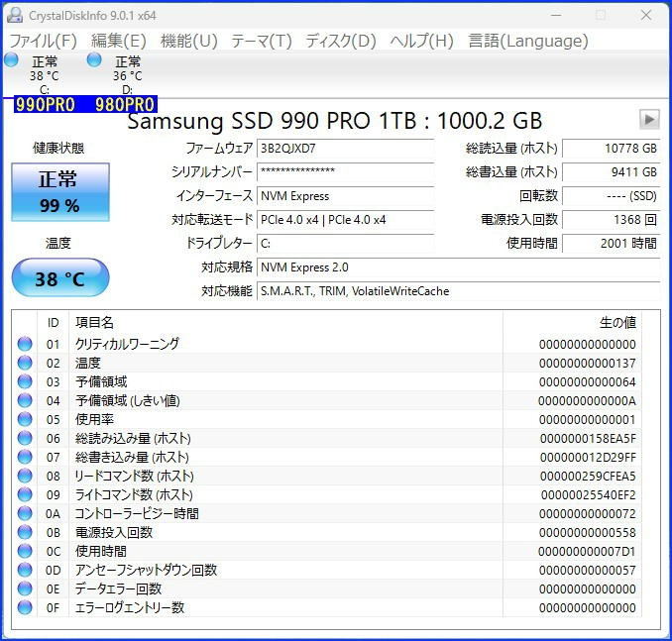
Task: Click raw value 00000000000558
Action: [587, 533]
